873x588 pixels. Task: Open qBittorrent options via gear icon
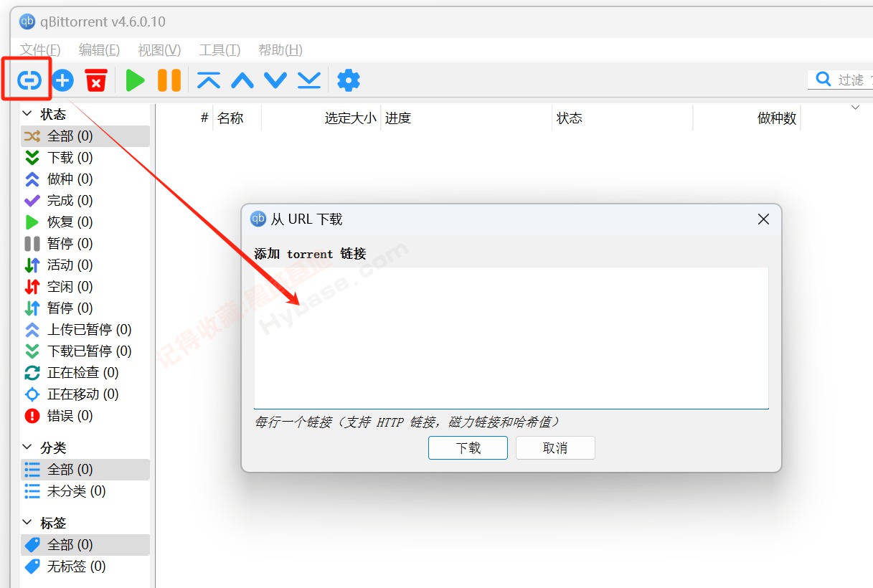349,80
